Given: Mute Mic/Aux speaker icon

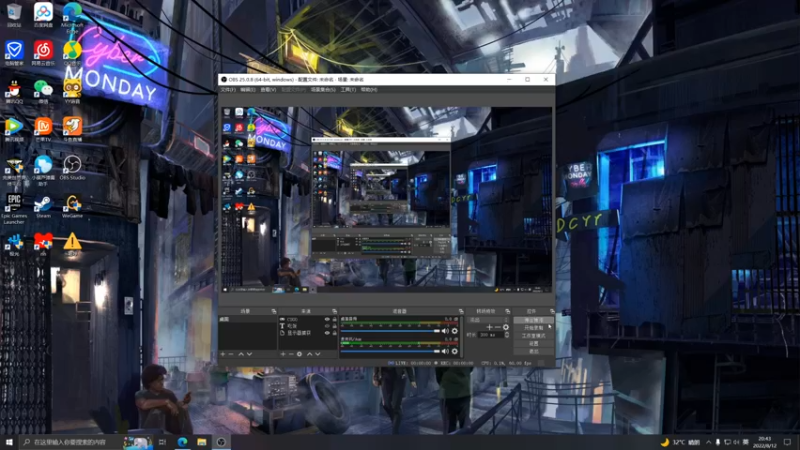Looking at the screenshot, I should click(445, 351).
